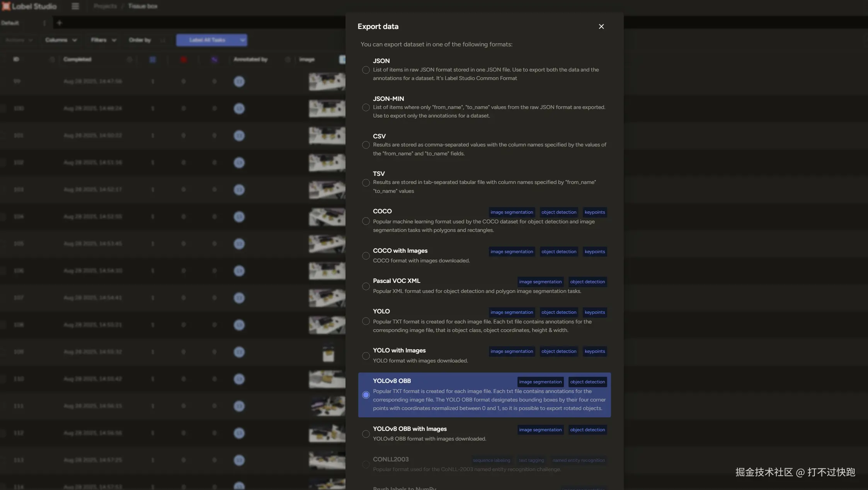Open Label All Tasks dropdown arrow
This screenshot has height=490, width=868.
pyautogui.click(x=242, y=40)
